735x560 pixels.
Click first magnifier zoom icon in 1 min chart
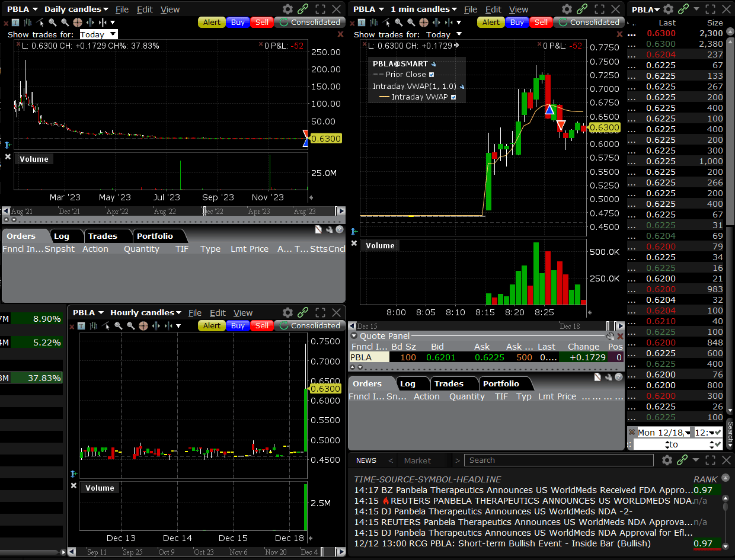point(399,23)
